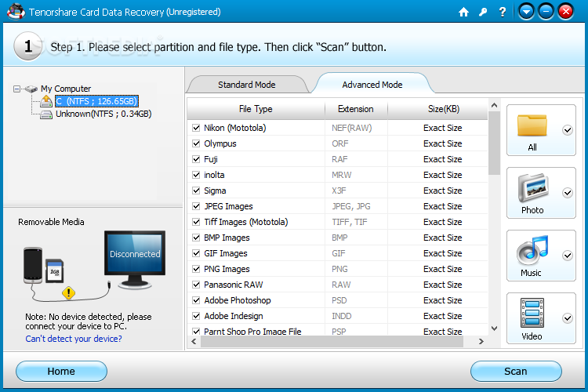Image resolution: width=588 pixels, height=392 pixels.
Task: Toggle the Photo category check mark
Action: tap(568, 193)
